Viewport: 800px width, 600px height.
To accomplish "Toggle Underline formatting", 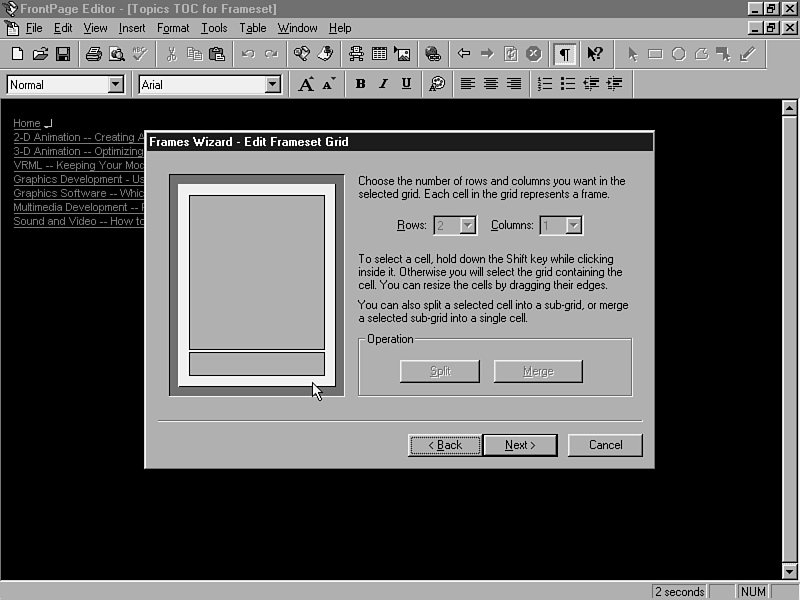I will 406,85.
